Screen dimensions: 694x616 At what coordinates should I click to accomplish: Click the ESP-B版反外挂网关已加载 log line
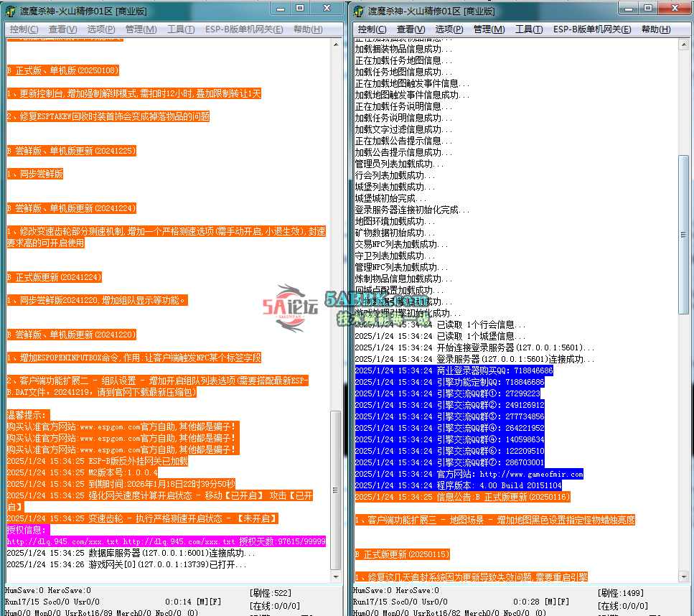coord(98,460)
